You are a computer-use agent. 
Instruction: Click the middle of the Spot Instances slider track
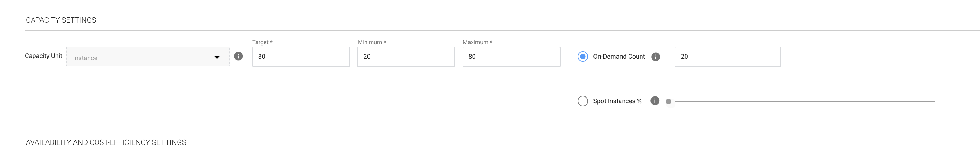[805, 101]
